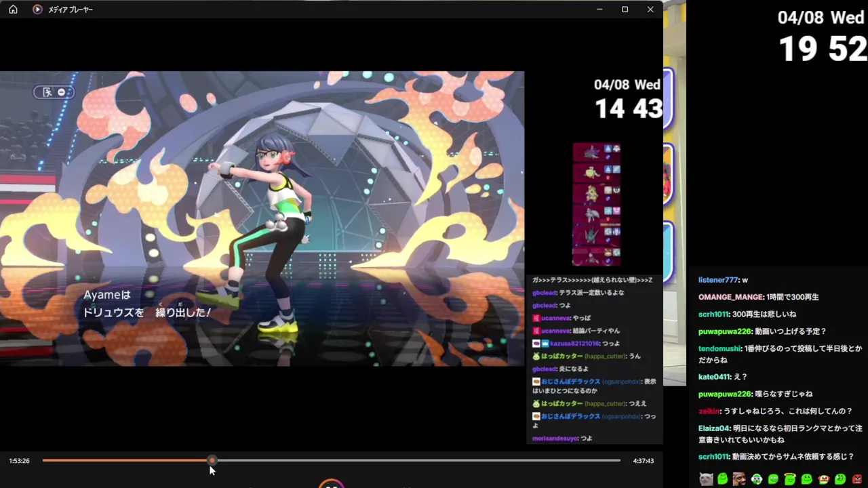868x488 pixels.
Task: Click the cat emote in stream chat
Action: tap(706, 479)
